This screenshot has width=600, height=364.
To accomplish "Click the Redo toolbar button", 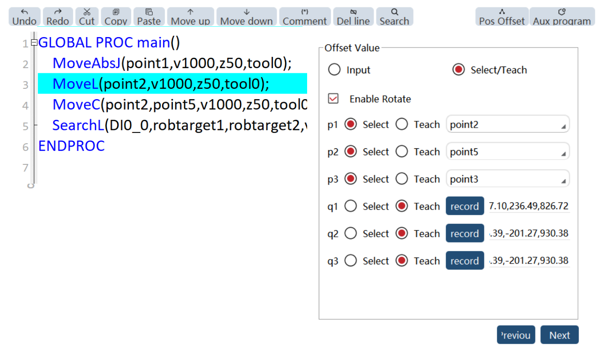I will tap(58, 17).
